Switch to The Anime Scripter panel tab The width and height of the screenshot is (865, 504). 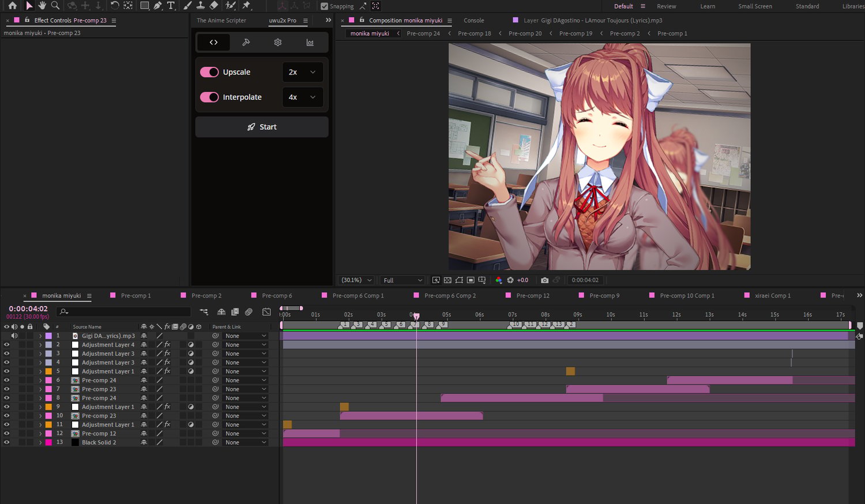pos(221,20)
